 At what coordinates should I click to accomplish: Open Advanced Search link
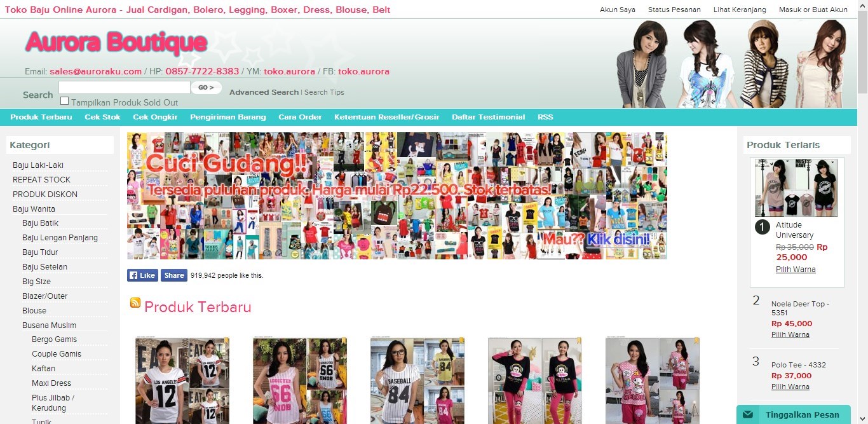(x=264, y=92)
